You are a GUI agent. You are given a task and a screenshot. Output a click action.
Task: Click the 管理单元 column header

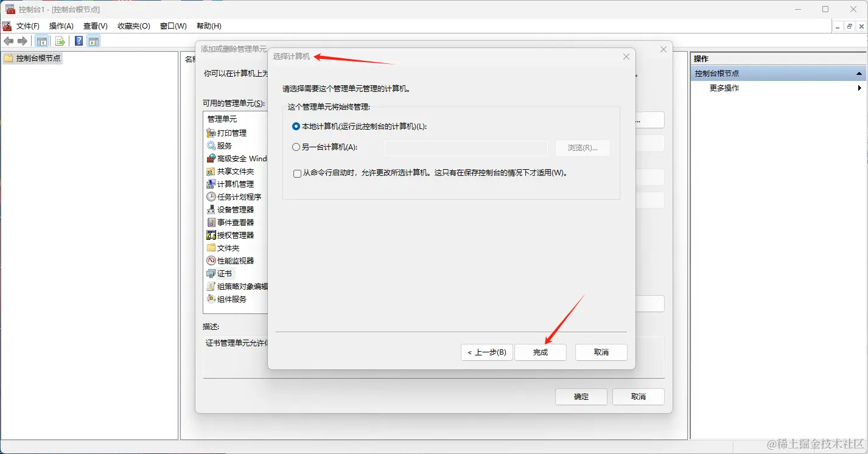(222, 119)
